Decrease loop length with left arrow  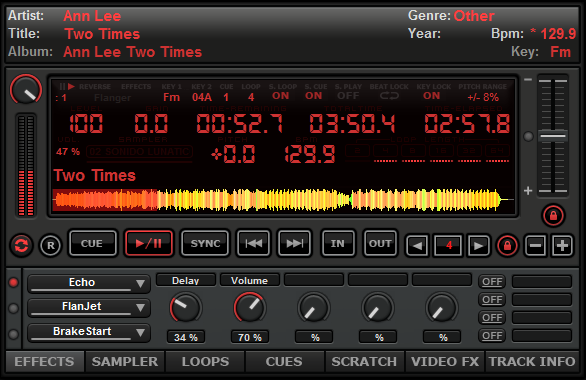(x=417, y=245)
